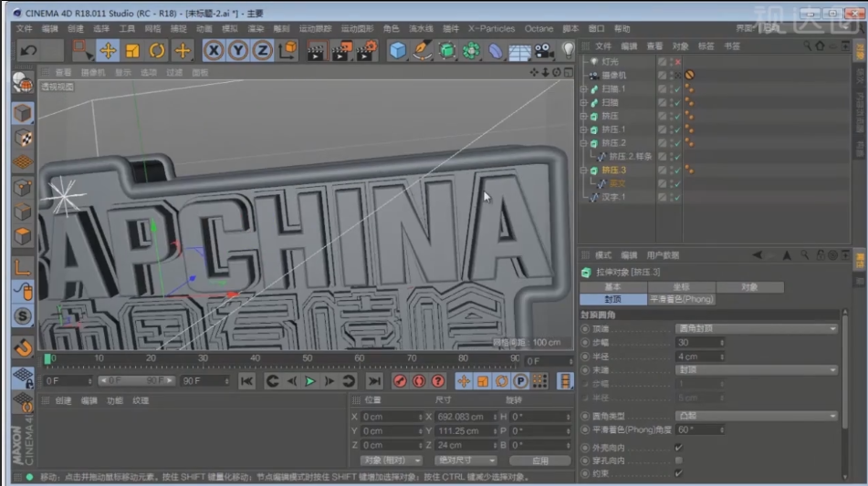Image resolution: width=868 pixels, height=486 pixels.
Task: Add a light object
Action: click(x=568, y=51)
